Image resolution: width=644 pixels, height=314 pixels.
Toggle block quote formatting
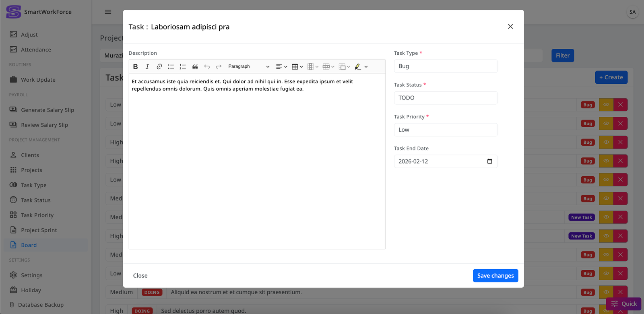pos(195,67)
